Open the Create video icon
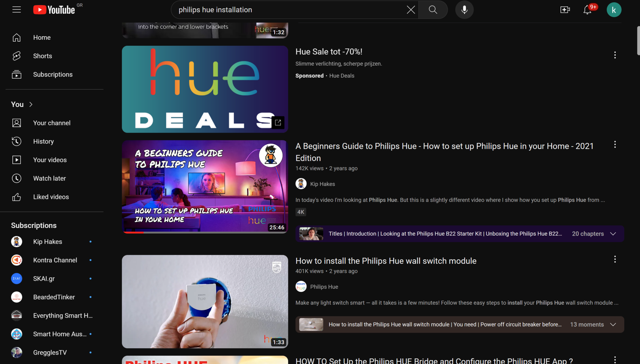Viewport: 640px width, 364px height. 565,10
